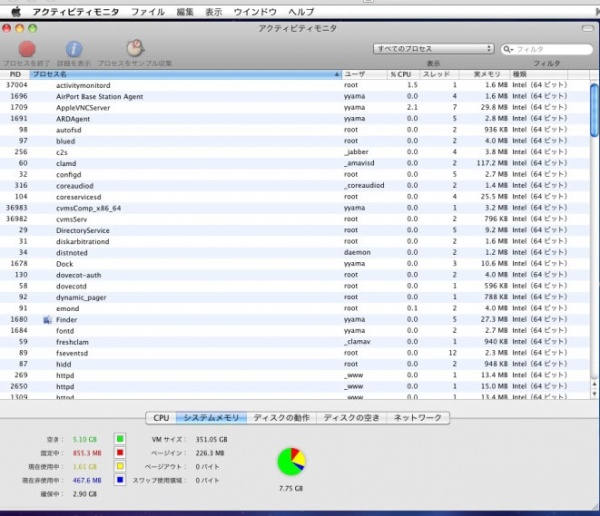Click the red wired-memory color swatch
The width and height of the screenshot is (600, 516).
click(x=120, y=453)
